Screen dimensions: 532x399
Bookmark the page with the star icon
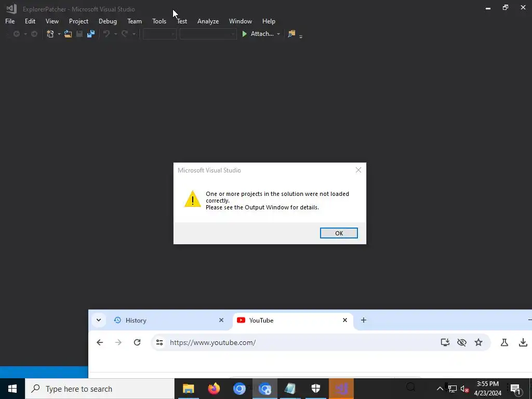pos(478,342)
